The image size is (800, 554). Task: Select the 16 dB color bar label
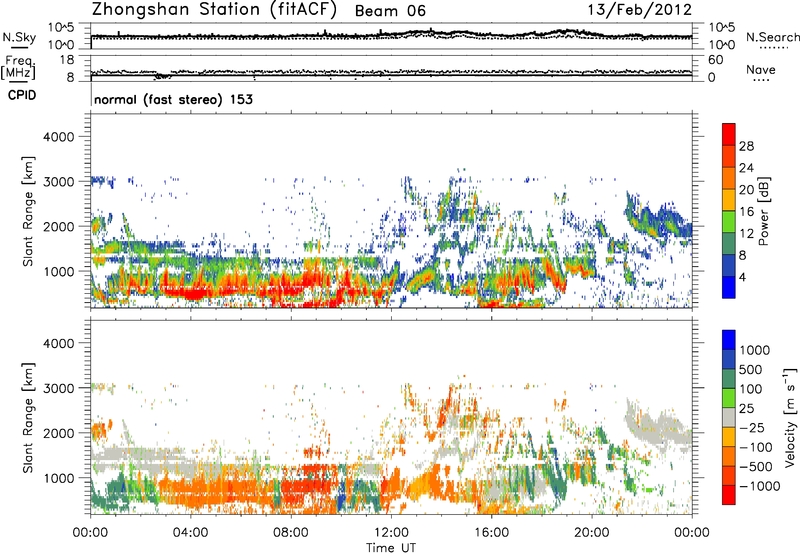[x=746, y=212]
